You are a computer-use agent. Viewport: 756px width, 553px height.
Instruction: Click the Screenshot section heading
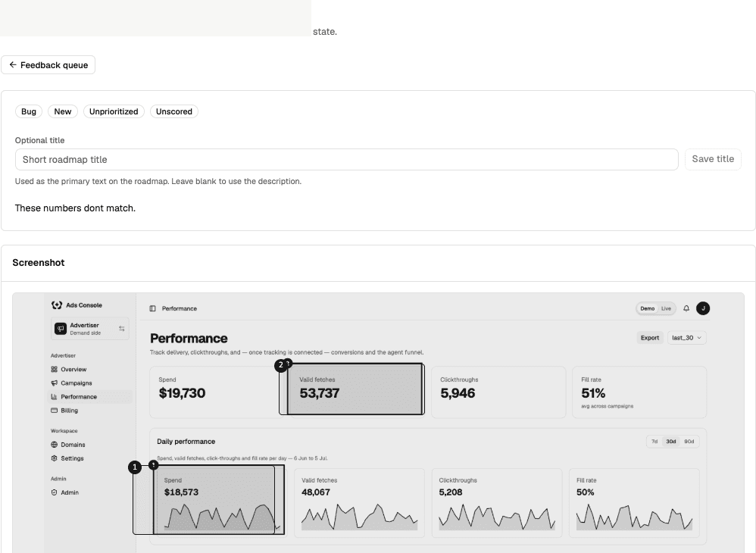pyautogui.click(x=39, y=263)
